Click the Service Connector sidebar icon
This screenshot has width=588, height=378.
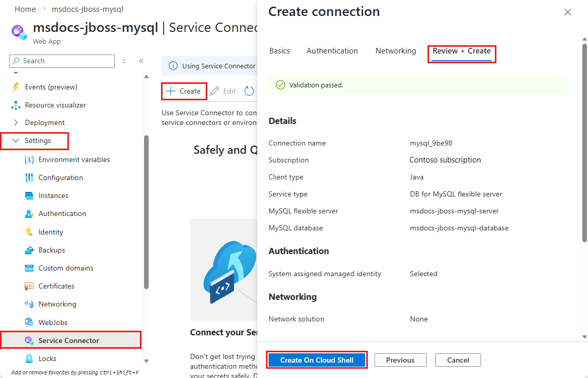tap(29, 340)
